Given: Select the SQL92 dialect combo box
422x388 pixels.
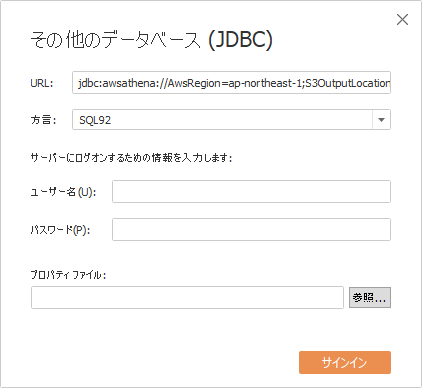Looking at the screenshot, I should pos(231,120).
